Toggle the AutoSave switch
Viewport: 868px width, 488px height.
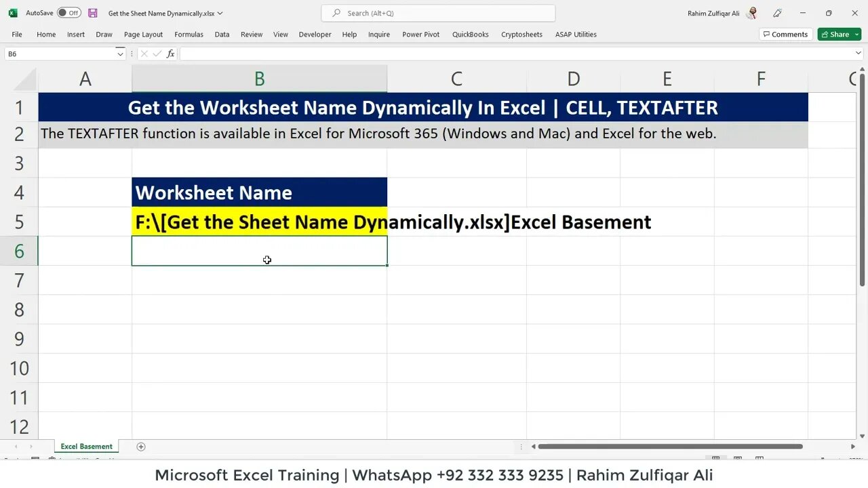(68, 13)
